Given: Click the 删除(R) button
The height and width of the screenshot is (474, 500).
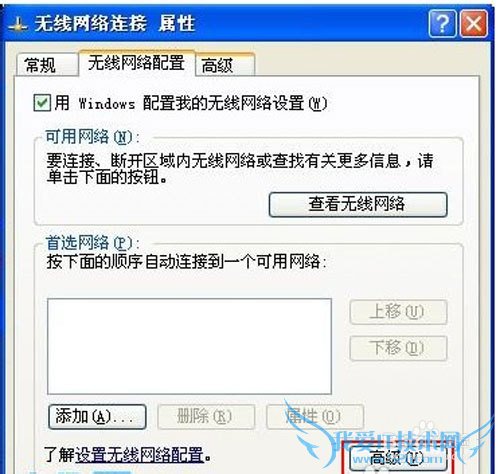Looking at the screenshot, I should pos(206,417).
